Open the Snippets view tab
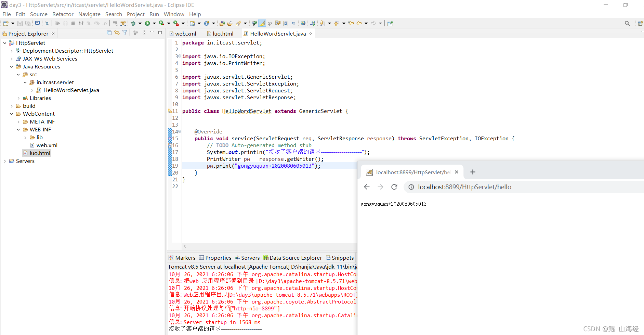This screenshot has width=644, height=335. pyautogui.click(x=340, y=258)
